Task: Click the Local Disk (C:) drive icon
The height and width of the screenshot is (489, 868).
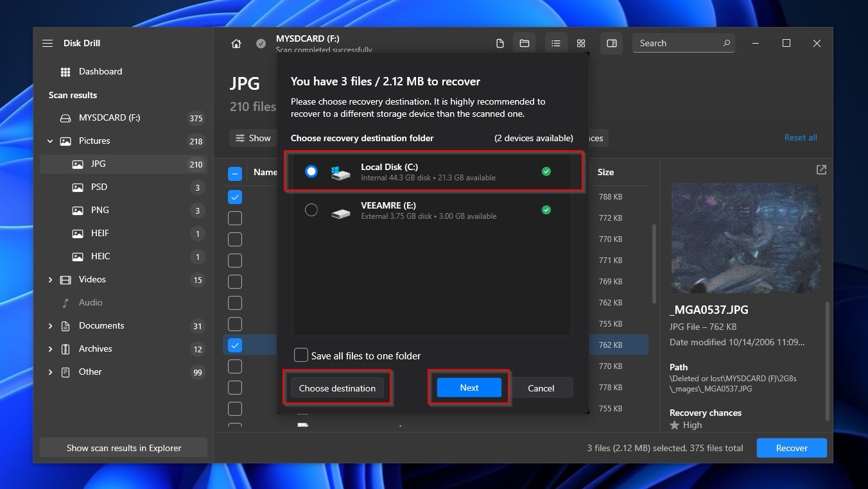Action: tap(341, 172)
